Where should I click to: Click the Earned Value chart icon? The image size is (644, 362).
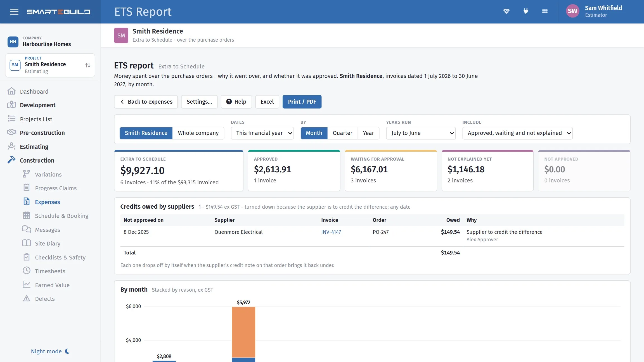click(x=26, y=285)
